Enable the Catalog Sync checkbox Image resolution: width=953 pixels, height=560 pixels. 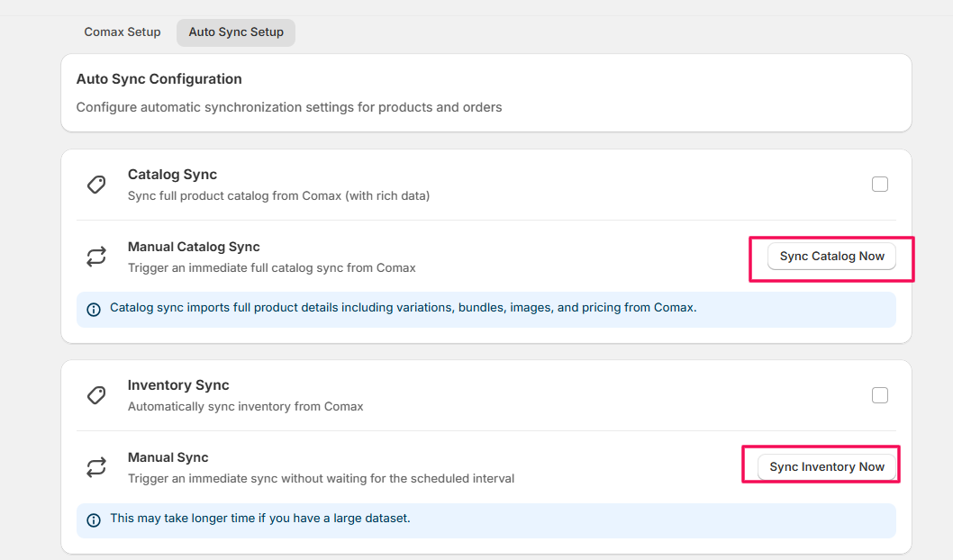click(880, 185)
